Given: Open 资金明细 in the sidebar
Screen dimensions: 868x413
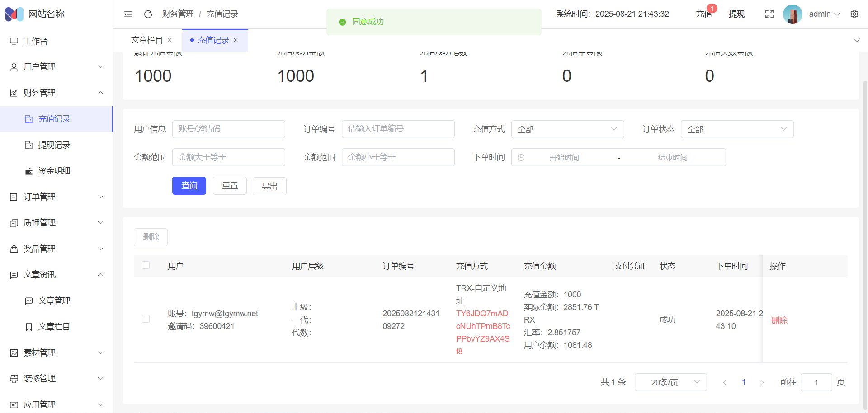Looking at the screenshot, I should coord(54,171).
